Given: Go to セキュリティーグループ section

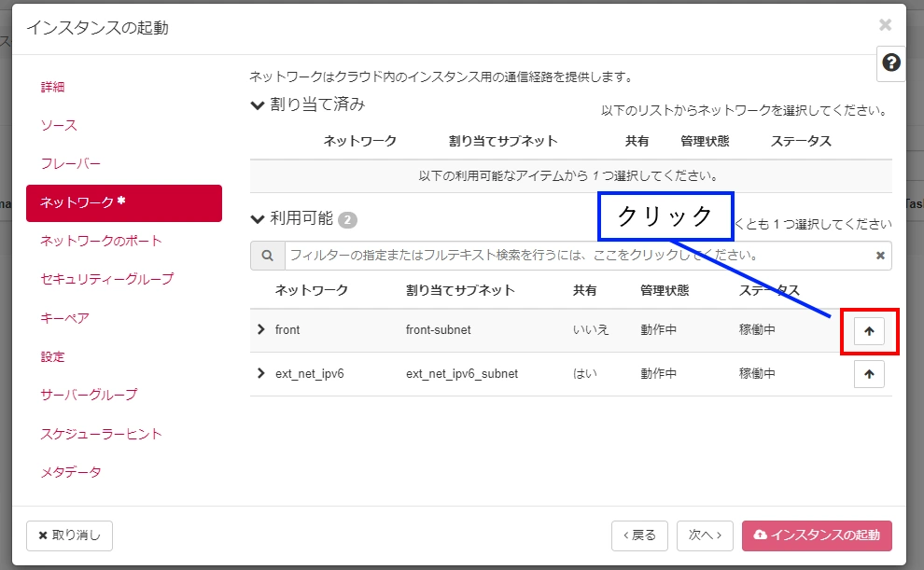Looking at the screenshot, I should pyautogui.click(x=107, y=279).
